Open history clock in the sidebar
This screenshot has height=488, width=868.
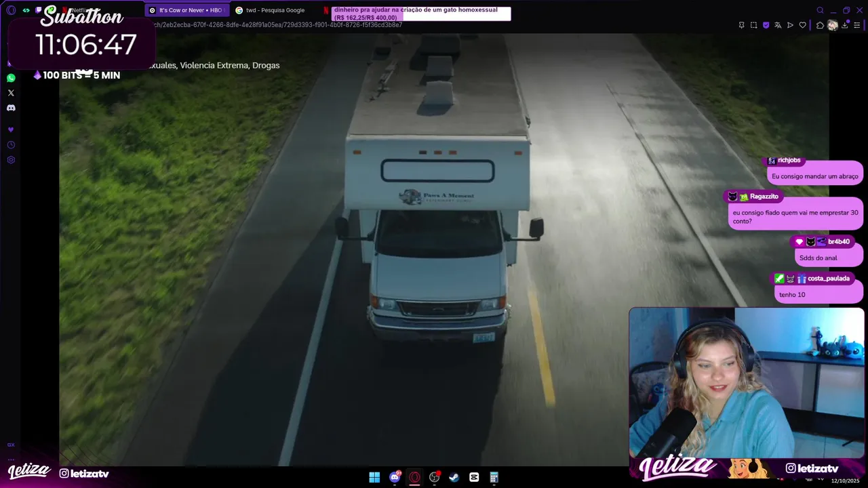pyautogui.click(x=11, y=145)
